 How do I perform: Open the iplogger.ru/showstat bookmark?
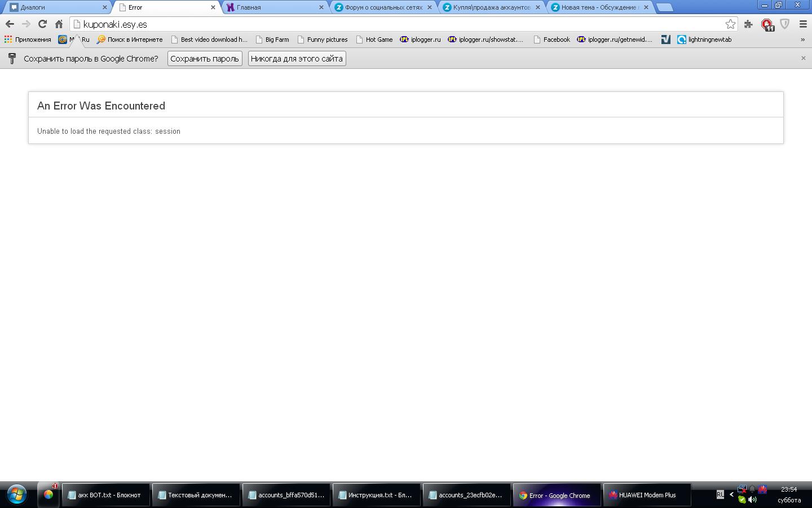tap(486, 40)
